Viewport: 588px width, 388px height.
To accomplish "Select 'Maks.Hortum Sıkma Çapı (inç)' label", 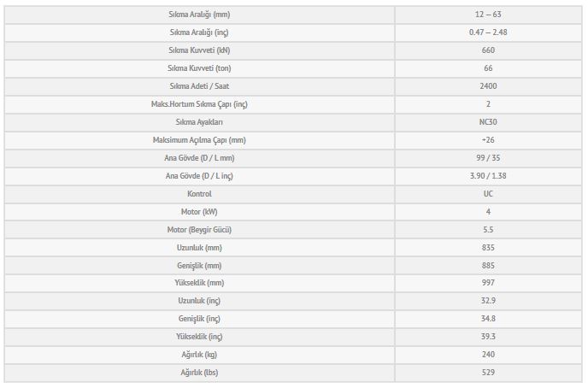I will [x=199, y=104].
